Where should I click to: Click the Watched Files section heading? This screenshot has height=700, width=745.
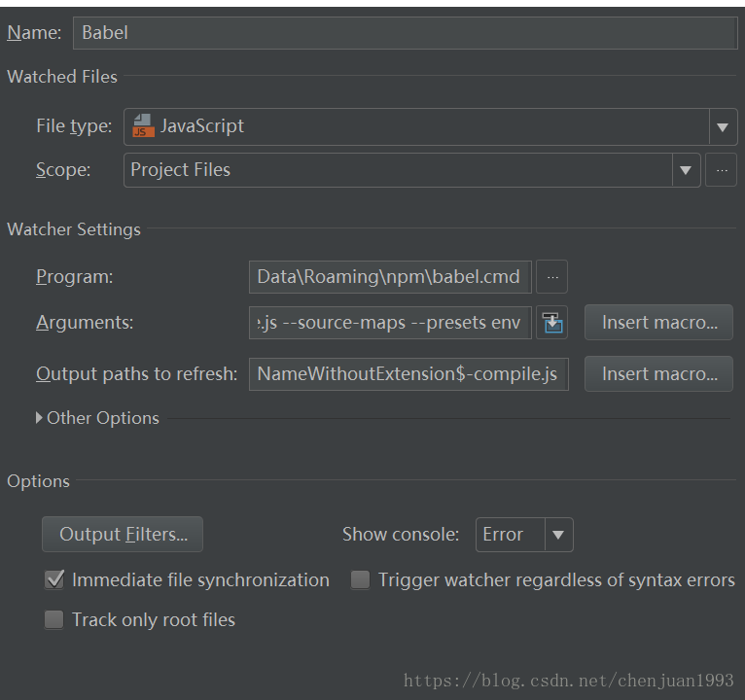[x=62, y=77]
